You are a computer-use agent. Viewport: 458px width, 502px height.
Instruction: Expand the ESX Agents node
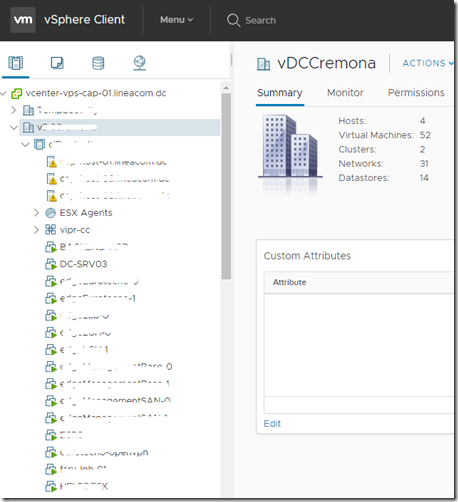tap(36, 213)
